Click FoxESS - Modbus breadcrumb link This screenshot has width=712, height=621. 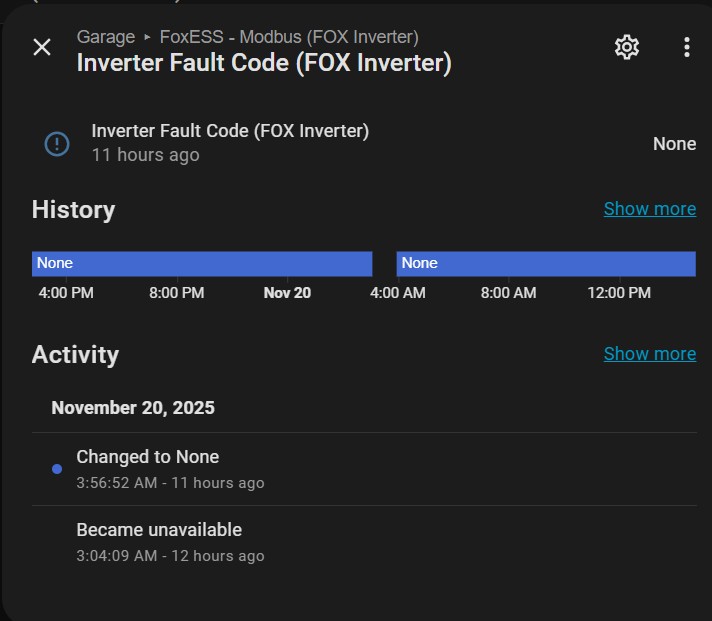pos(289,37)
